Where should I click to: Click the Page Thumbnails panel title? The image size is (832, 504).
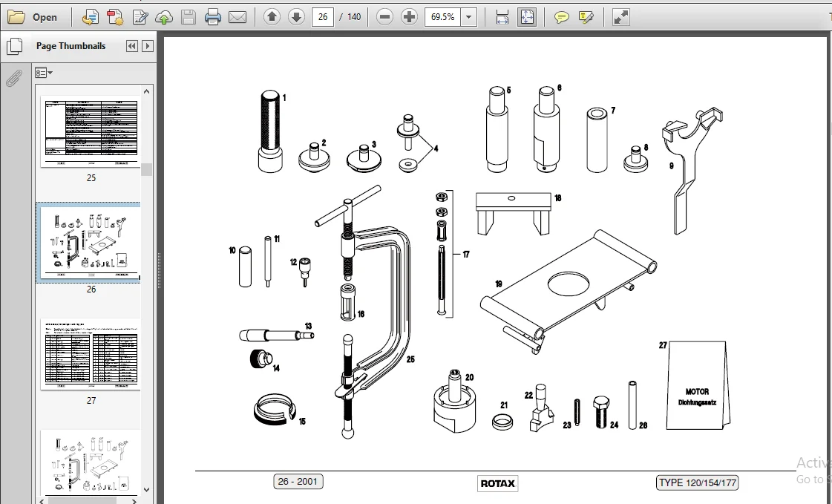pos(71,46)
